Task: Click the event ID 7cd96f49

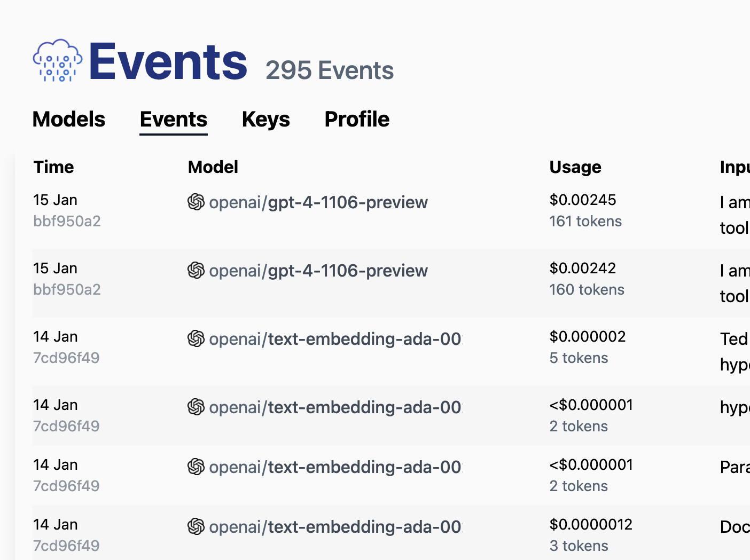Action: pos(66,358)
